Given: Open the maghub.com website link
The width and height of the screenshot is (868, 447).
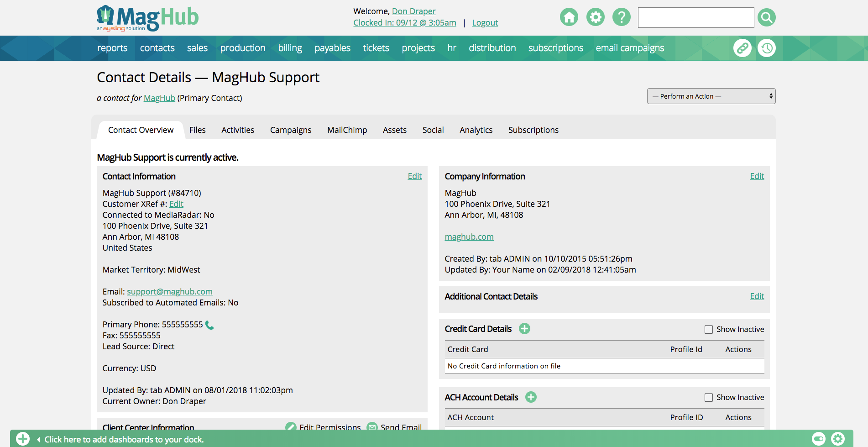Looking at the screenshot, I should click(469, 237).
